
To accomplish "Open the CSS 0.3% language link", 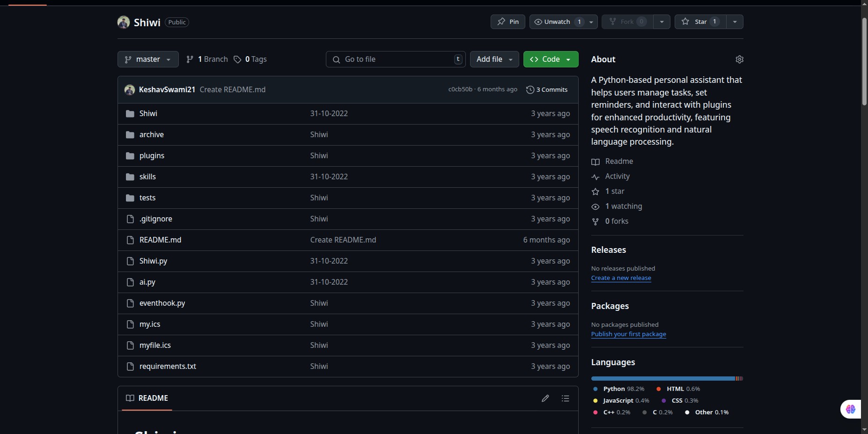I will [680, 400].
